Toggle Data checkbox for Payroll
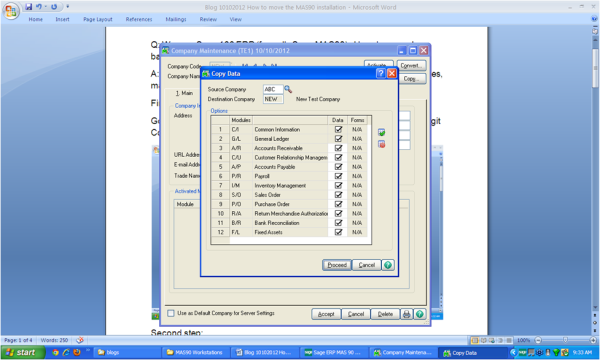 (x=338, y=176)
